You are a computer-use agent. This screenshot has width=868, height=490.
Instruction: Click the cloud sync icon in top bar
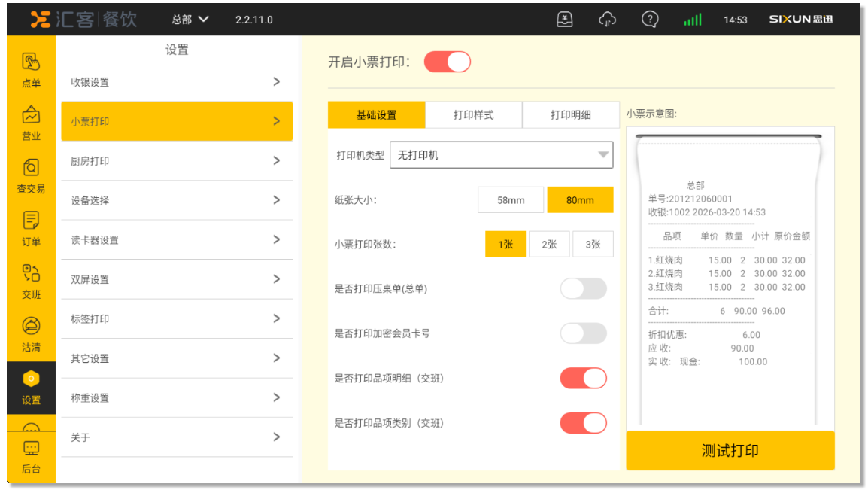[x=607, y=20]
